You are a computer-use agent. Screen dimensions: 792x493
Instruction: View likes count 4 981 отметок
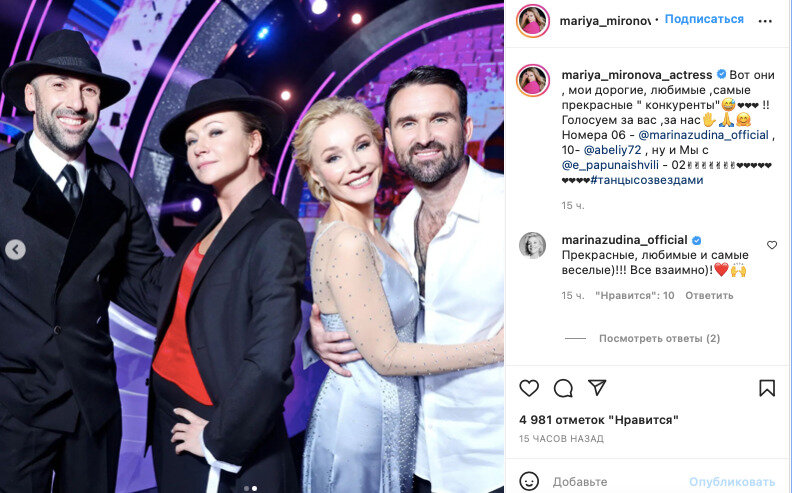[x=599, y=420]
